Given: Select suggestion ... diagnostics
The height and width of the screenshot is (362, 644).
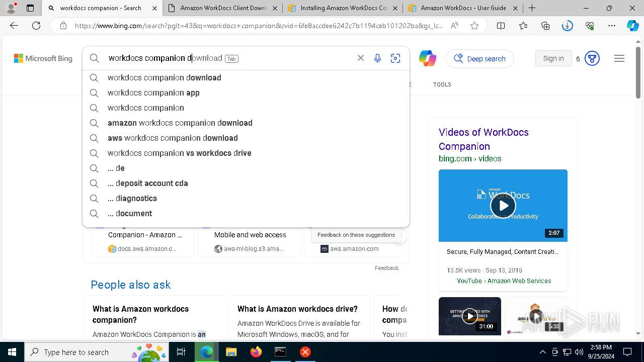Looking at the screenshot, I should click(246, 198).
